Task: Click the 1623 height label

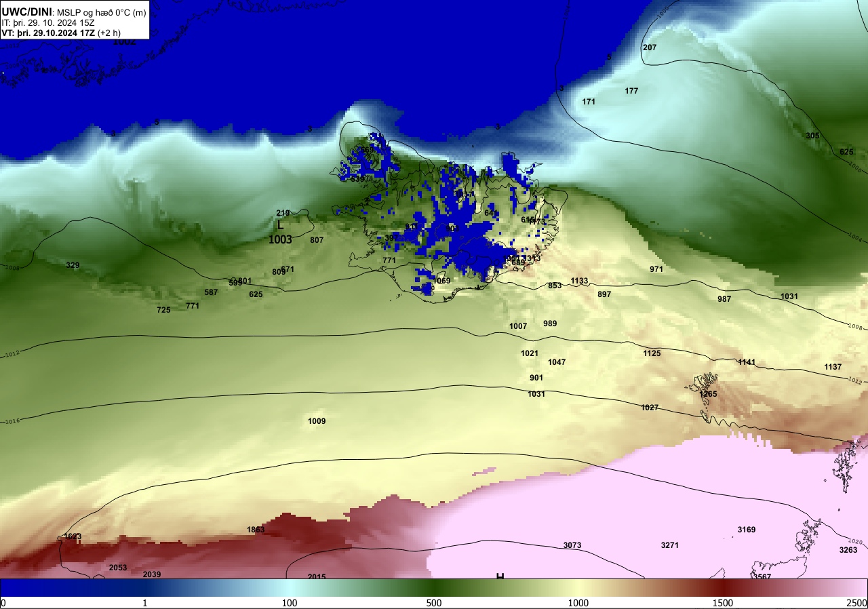Action: (x=73, y=536)
